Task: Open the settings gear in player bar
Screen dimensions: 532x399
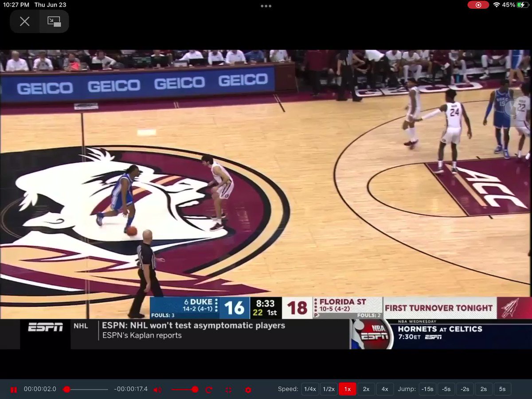Action: click(x=248, y=390)
